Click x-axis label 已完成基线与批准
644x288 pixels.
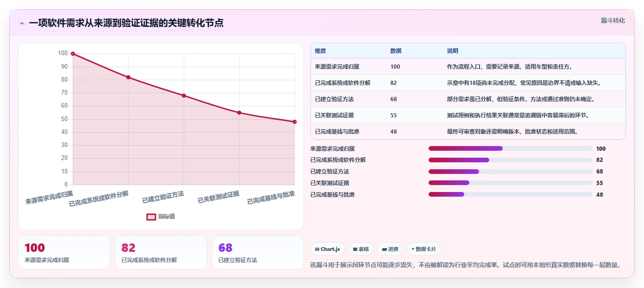pyautogui.click(x=271, y=198)
